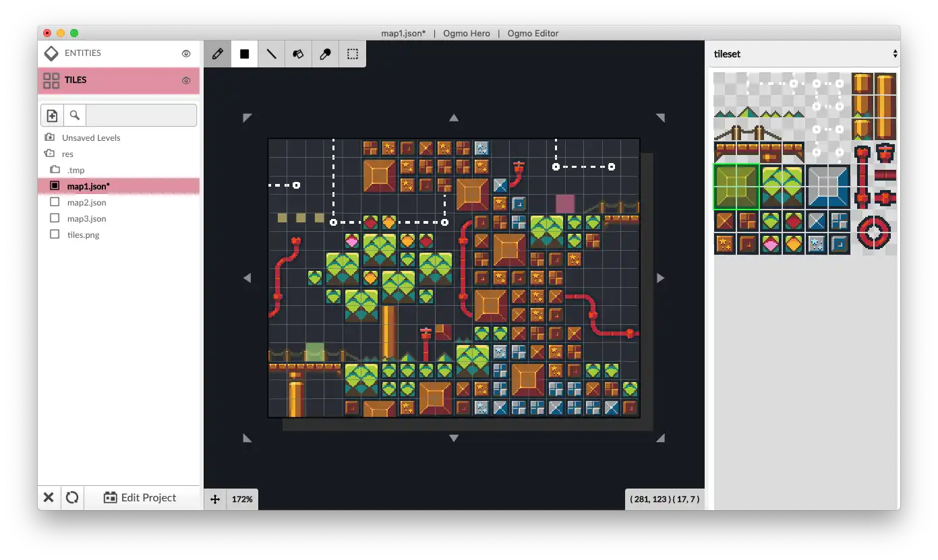The height and width of the screenshot is (560, 938).
Task: Pick the small gray four-squares tile
Action: [840, 221]
